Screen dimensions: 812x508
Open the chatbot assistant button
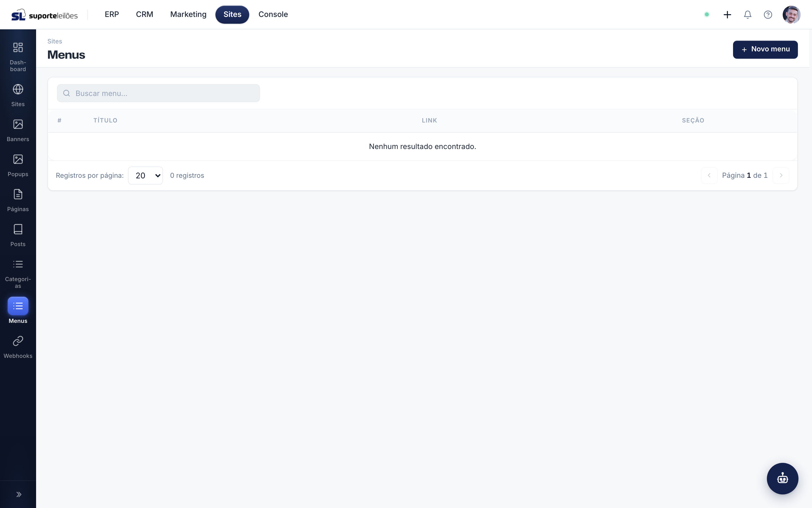(x=782, y=478)
